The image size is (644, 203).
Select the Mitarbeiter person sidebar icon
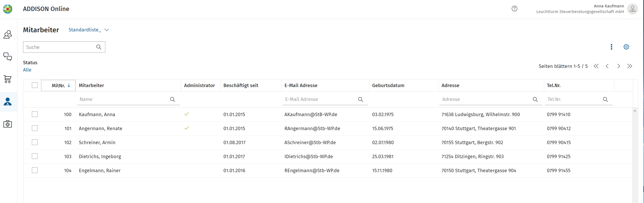(x=8, y=102)
